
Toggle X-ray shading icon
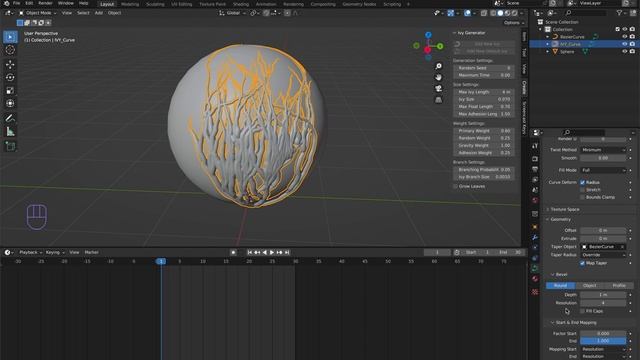click(x=484, y=13)
